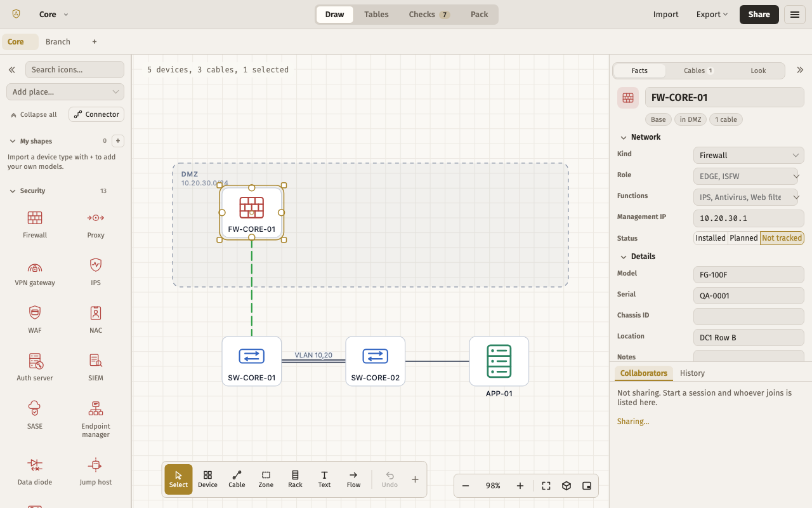The image size is (812, 508).
Task: Pick the Proxy shape
Action: [96, 225]
